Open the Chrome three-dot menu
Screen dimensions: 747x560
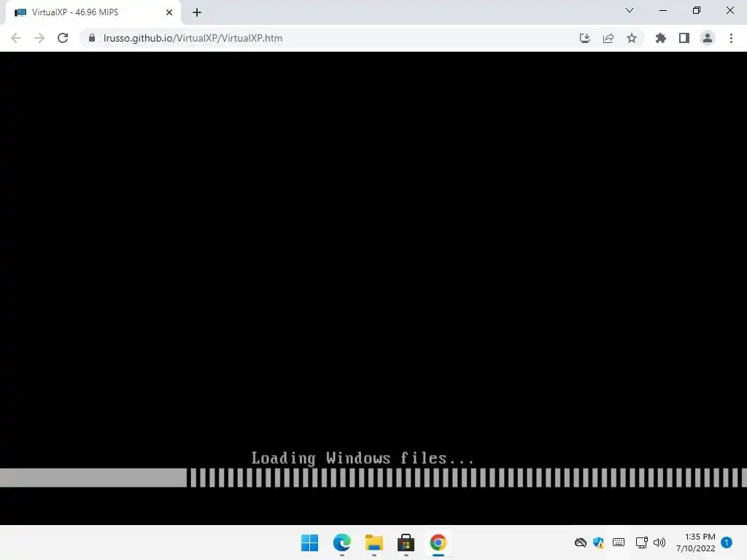click(x=731, y=38)
